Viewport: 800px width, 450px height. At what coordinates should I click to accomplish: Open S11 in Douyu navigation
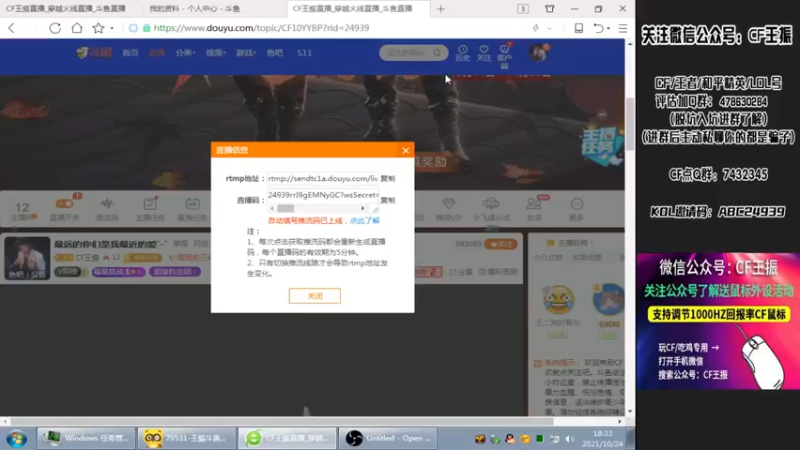pyautogui.click(x=304, y=53)
